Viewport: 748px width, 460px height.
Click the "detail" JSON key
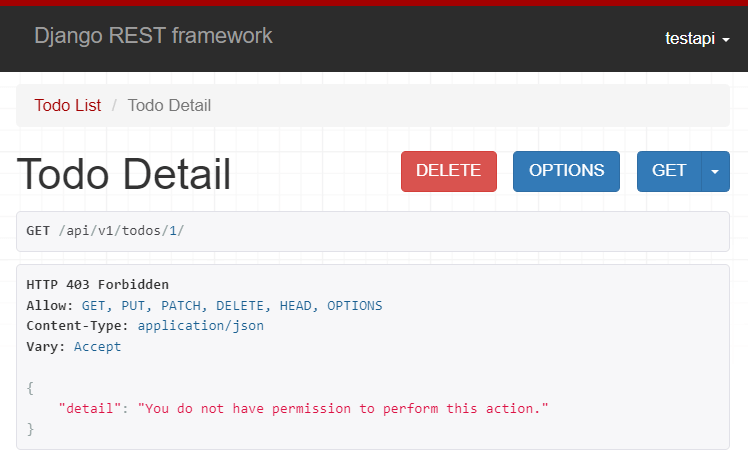[x=92, y=409]
